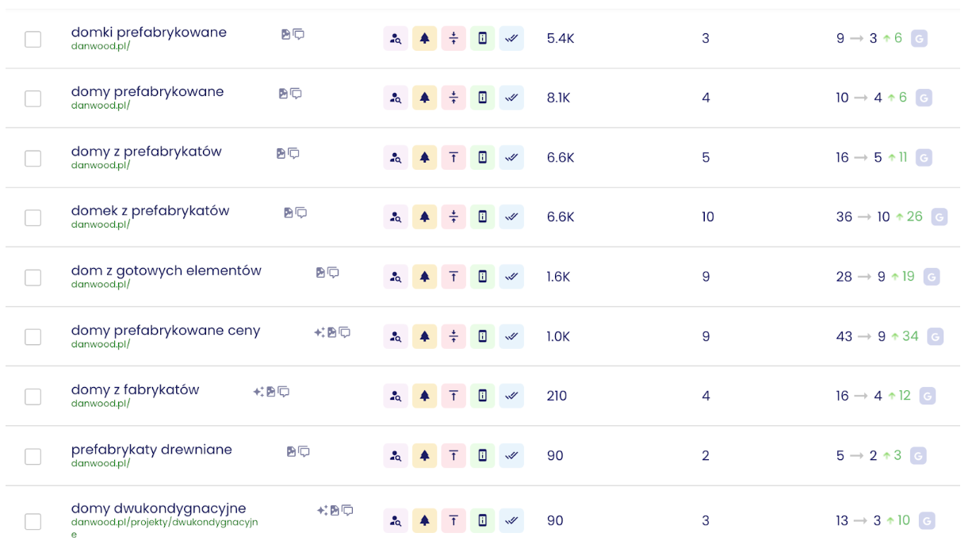Tick checkbox for domy z prefabrykatów
The height and width of the screenshot is (556, 980).
(33, 159)
